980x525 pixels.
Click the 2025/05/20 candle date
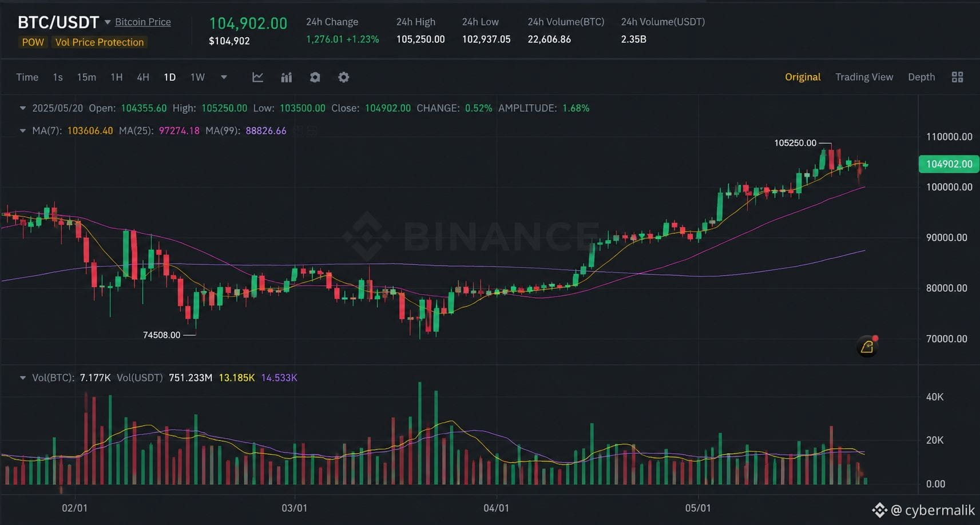click(57, 108)
